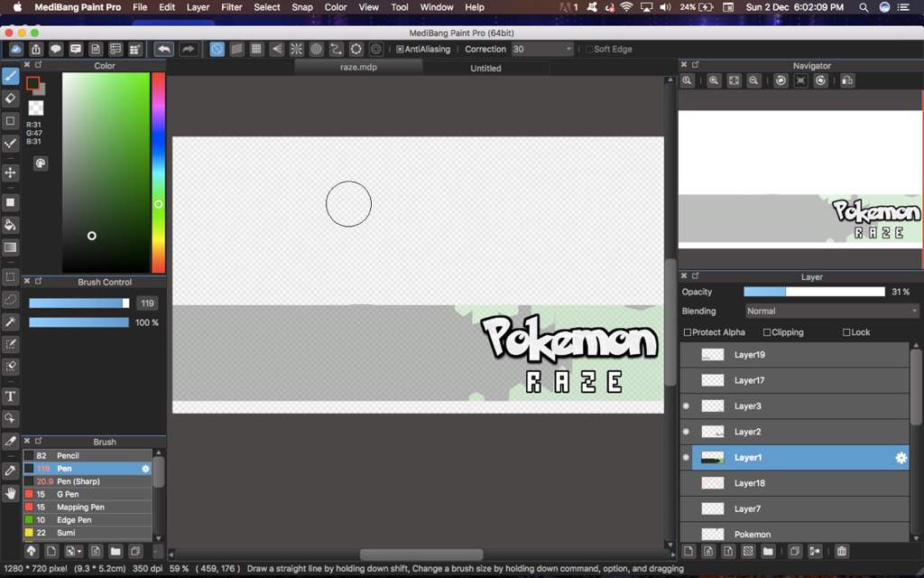Switch to the raze.mdp tab
Screen dimensions: 924x578
coord(358,67)
